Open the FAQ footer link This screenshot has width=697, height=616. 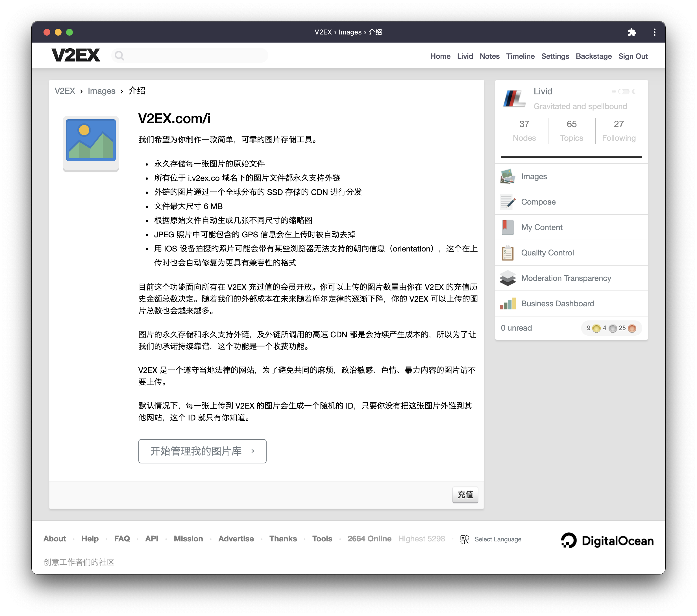click(122, 539)
